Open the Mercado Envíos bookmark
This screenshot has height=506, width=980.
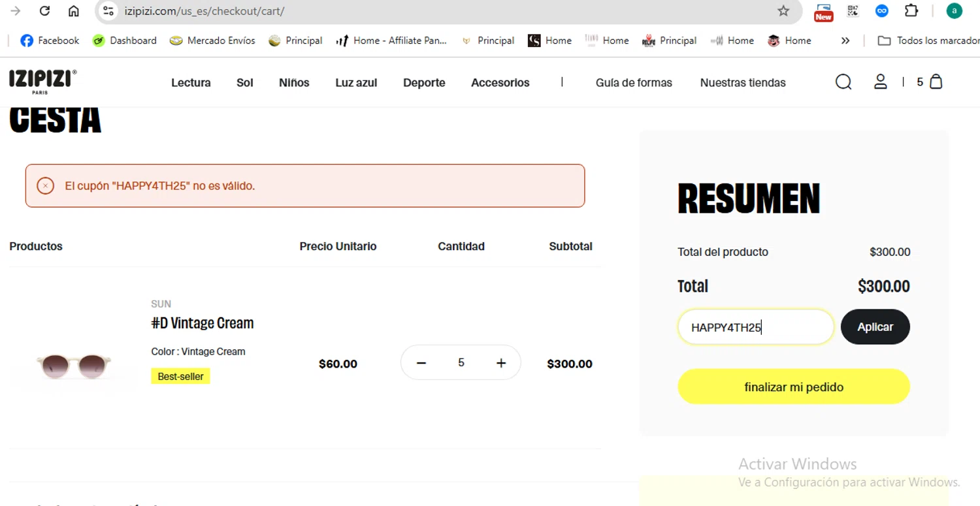click(x=212, y=40)
